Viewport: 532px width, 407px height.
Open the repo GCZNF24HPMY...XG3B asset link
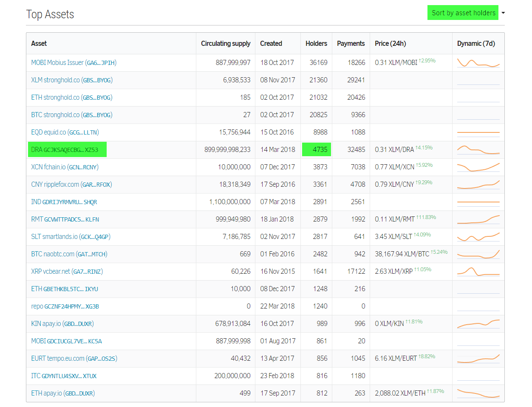(65, 306)
